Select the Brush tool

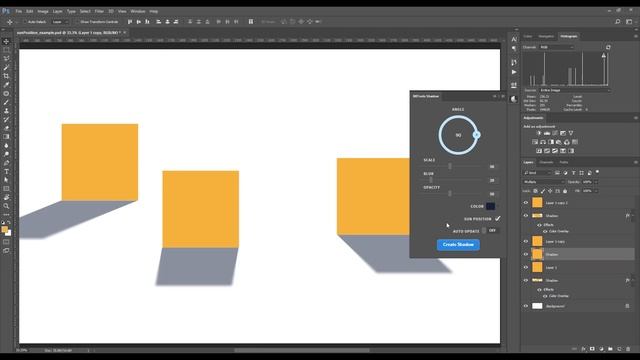[x=6, y=102]
